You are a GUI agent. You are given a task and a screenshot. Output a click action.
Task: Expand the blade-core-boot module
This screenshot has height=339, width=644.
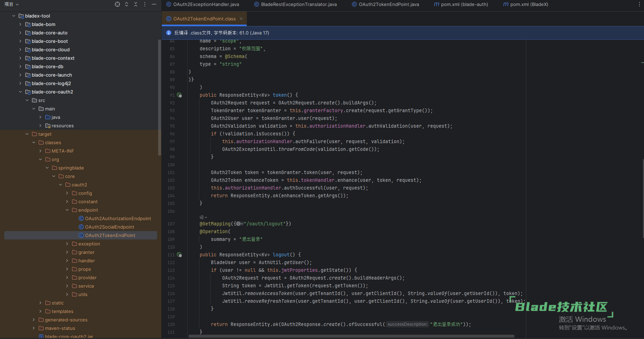(x=20, y=41)
